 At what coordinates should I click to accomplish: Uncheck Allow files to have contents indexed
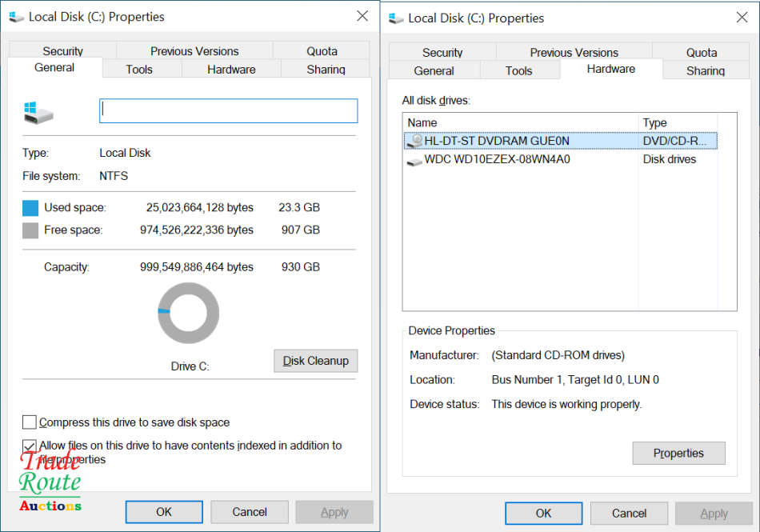[x=30, y=446]
